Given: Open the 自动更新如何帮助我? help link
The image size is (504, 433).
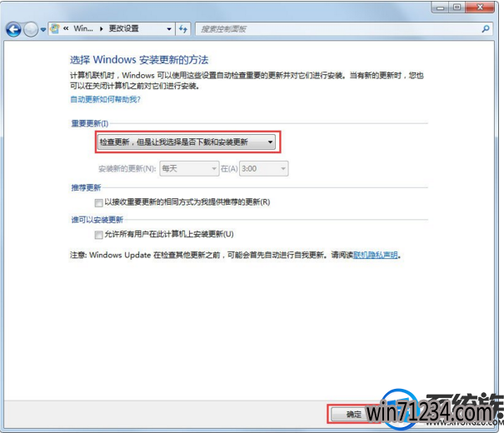Looking at the screenshot, I should pos(106,100).
